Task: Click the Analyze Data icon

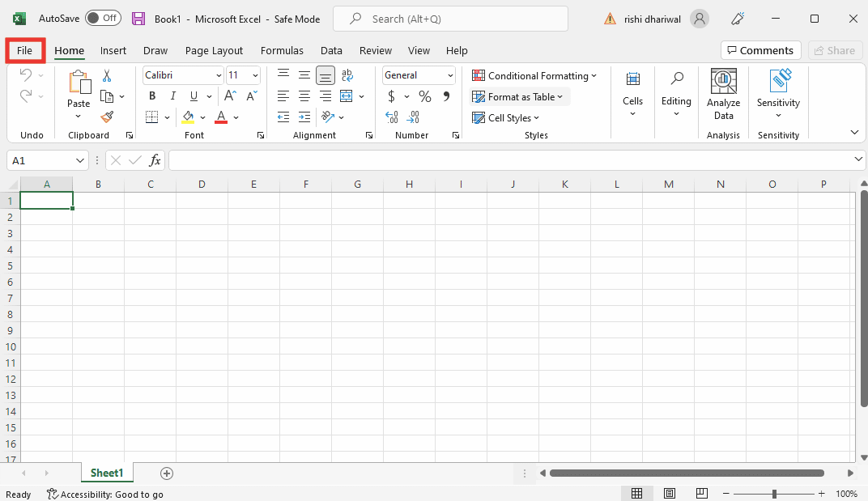Action: (x=723, y=94)
